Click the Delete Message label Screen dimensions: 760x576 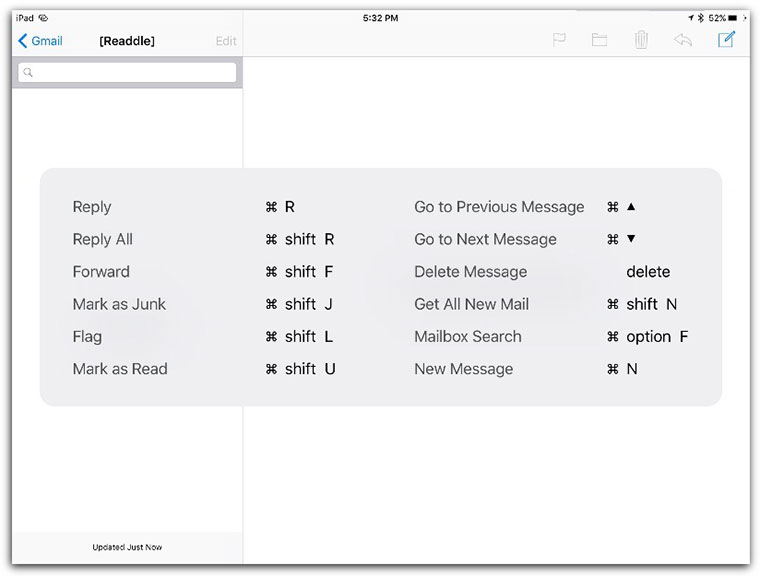point(471,272)
